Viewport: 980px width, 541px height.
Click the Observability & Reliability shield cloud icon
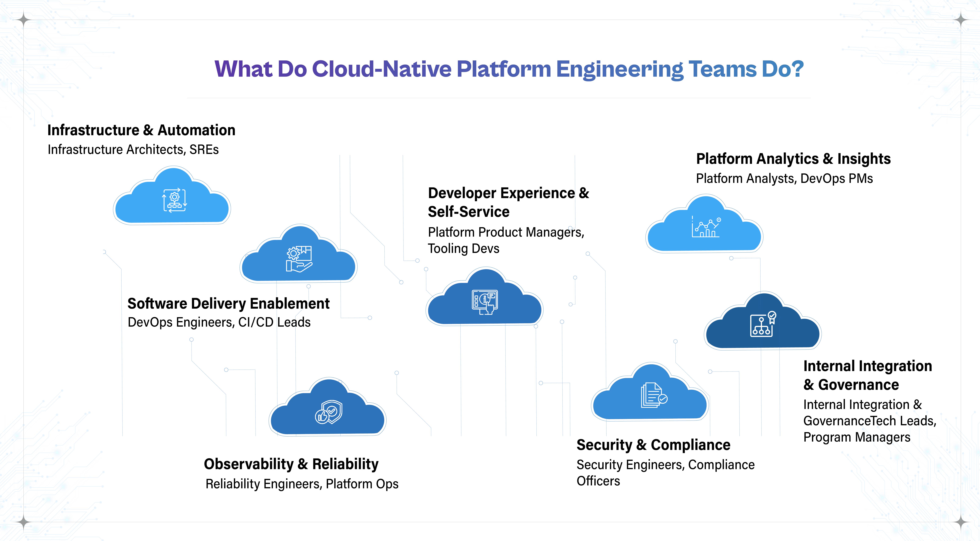pos(328,407)
